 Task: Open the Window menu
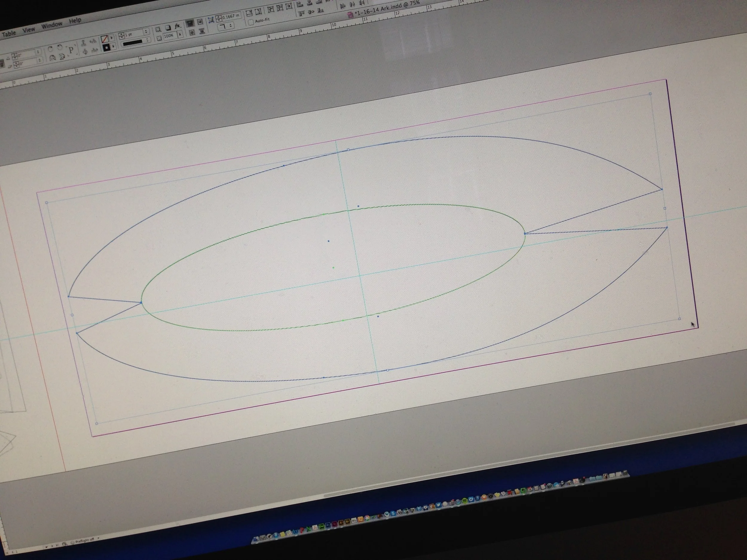tap(52, 25)
